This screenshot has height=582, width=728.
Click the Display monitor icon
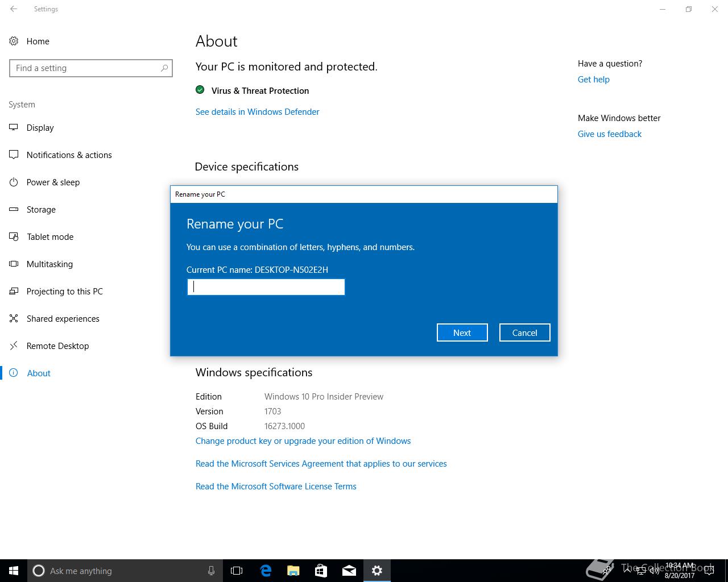pos(14,127)
